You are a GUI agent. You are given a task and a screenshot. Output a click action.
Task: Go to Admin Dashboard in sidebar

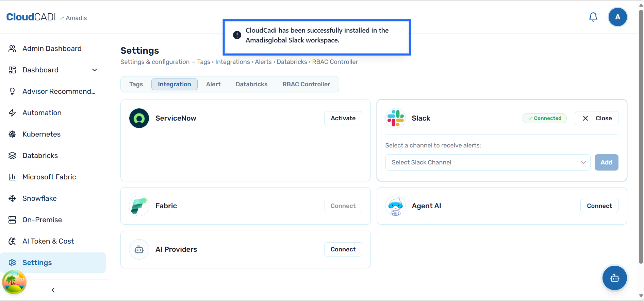[53, 49]
